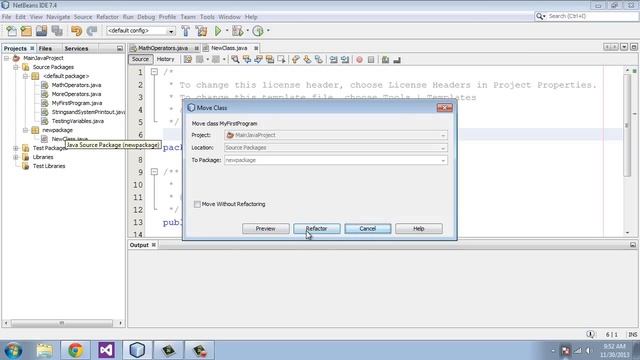This screenshot has width=640, height=360.
Task: Click the New Project toolbar icon
Action: point(26,31)
